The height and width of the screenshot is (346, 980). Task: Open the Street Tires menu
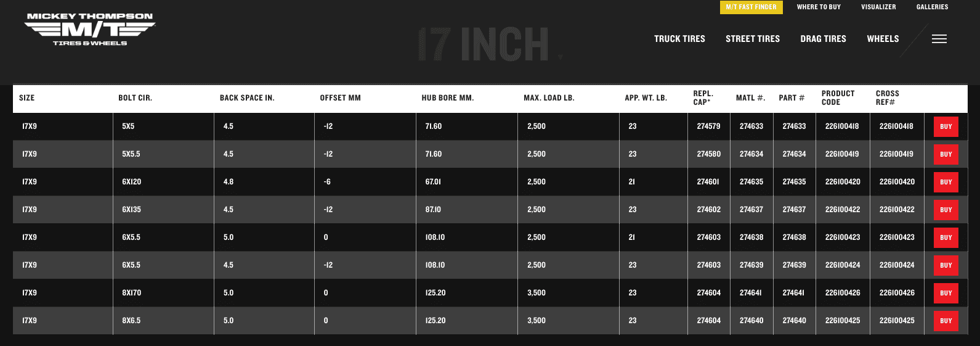753,39
